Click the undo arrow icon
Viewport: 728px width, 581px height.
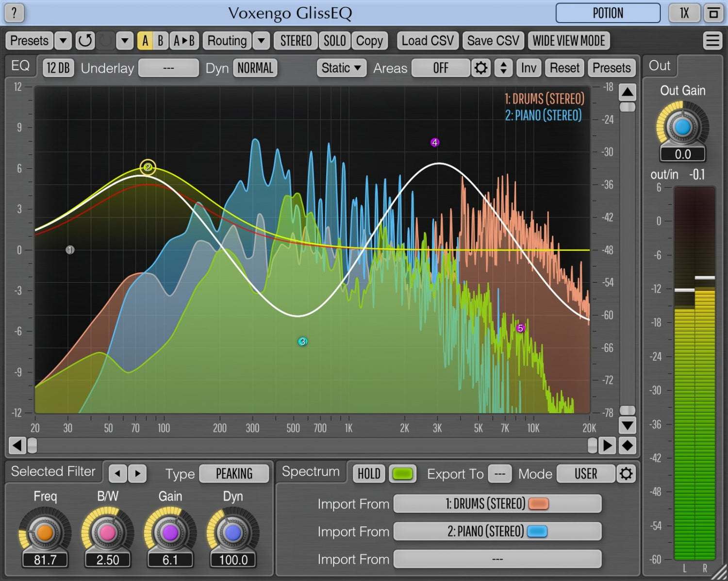[x=85, y=41]
